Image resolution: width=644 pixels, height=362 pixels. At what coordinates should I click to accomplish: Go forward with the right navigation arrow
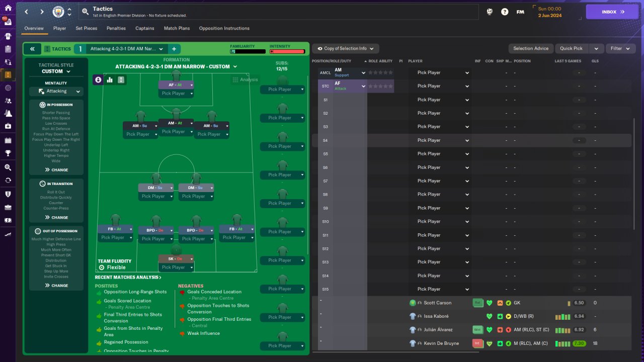pos(42,12)
